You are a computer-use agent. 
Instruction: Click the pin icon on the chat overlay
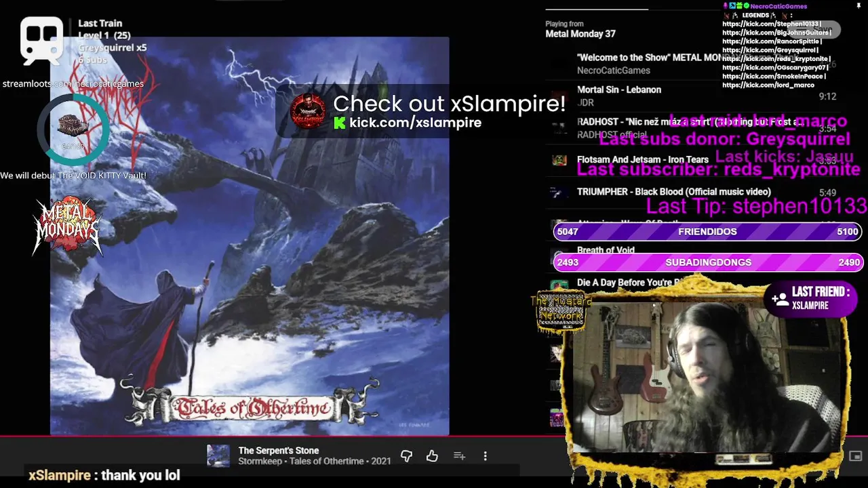859,6
